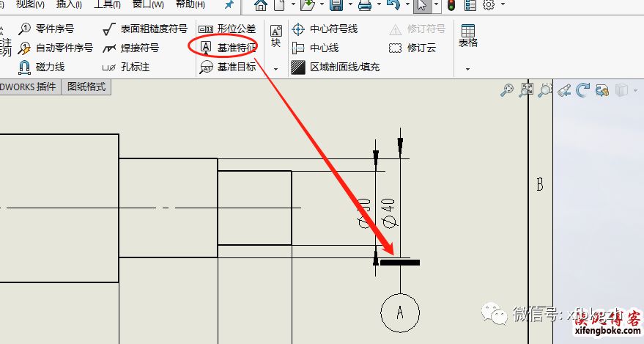Select the 修订云 revision cloud tool

(412, 48)
